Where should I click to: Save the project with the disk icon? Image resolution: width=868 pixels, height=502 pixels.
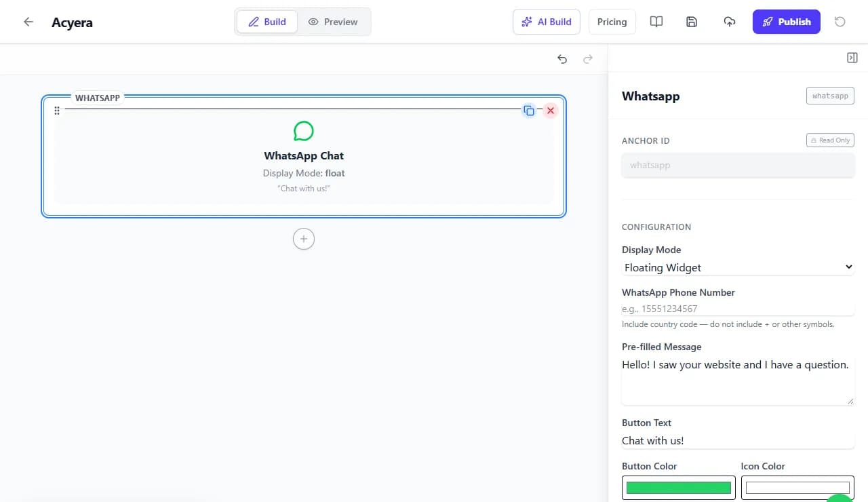[692, 22]
